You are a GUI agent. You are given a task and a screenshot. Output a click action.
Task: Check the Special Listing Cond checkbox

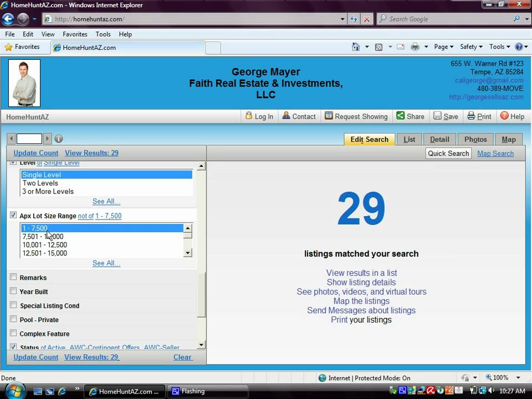13,305
